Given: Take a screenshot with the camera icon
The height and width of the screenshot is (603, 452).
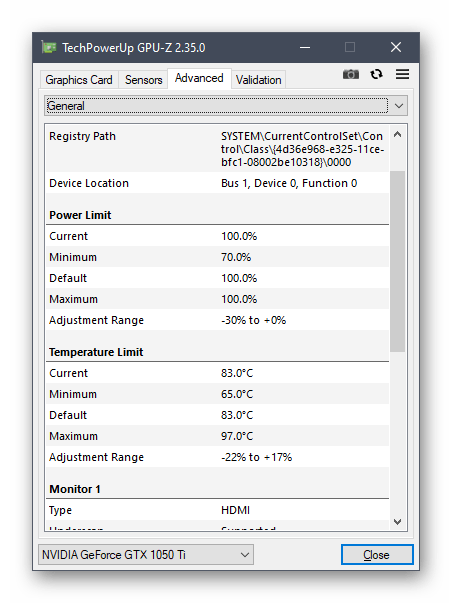Looking at the screenshot, I should click(x=350, y=74).
